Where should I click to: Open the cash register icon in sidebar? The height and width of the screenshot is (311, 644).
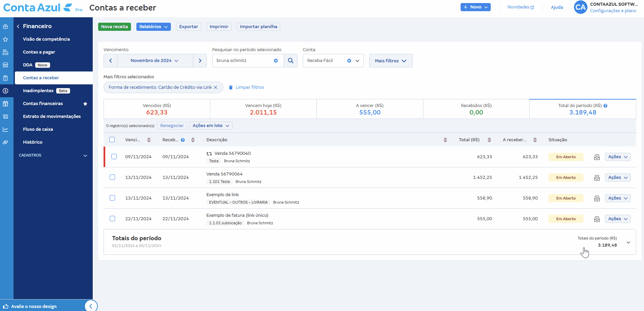click(6, 52)
